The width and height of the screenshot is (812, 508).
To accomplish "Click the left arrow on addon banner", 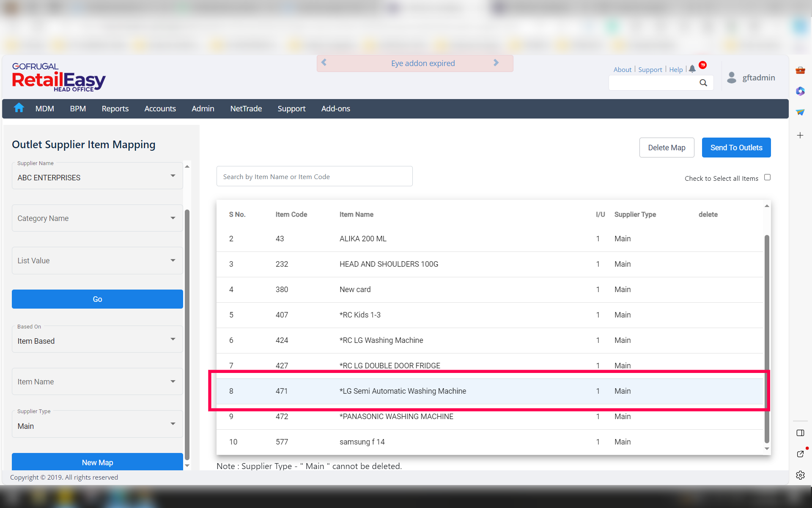I will 324,63.
